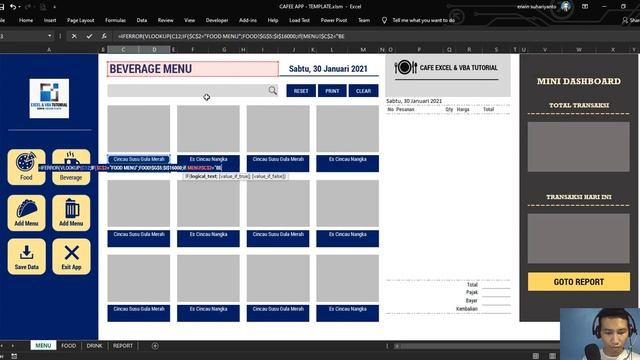Click the beer mug Add Menu button
Image resolution: width=640 pixels, height=360 pixels.
click(x=71, y=213)
